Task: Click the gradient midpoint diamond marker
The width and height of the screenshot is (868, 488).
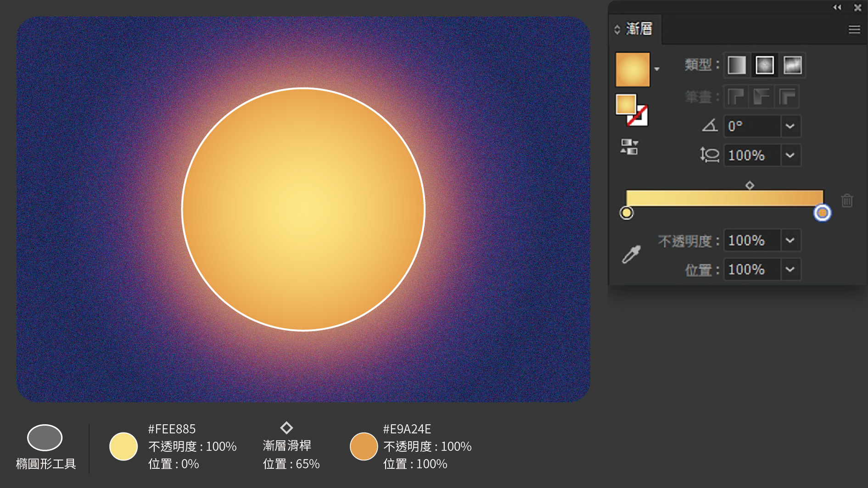Action: point(750,185)
